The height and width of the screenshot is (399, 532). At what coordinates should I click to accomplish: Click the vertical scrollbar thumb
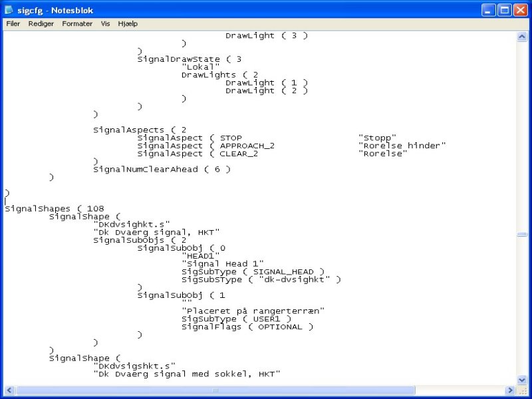coord(522,235)
